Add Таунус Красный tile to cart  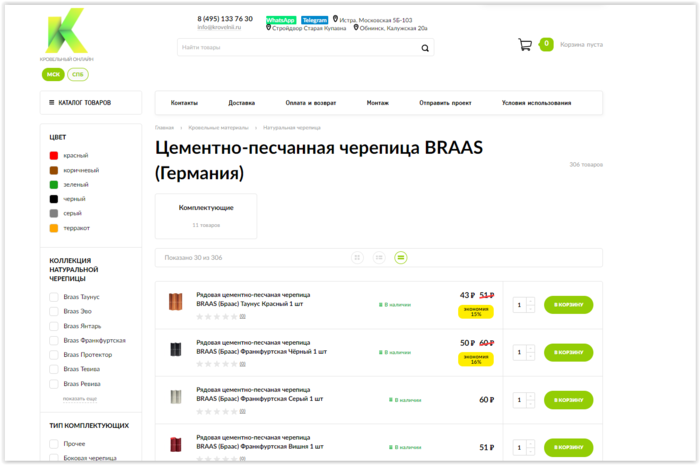pos(568,305)
